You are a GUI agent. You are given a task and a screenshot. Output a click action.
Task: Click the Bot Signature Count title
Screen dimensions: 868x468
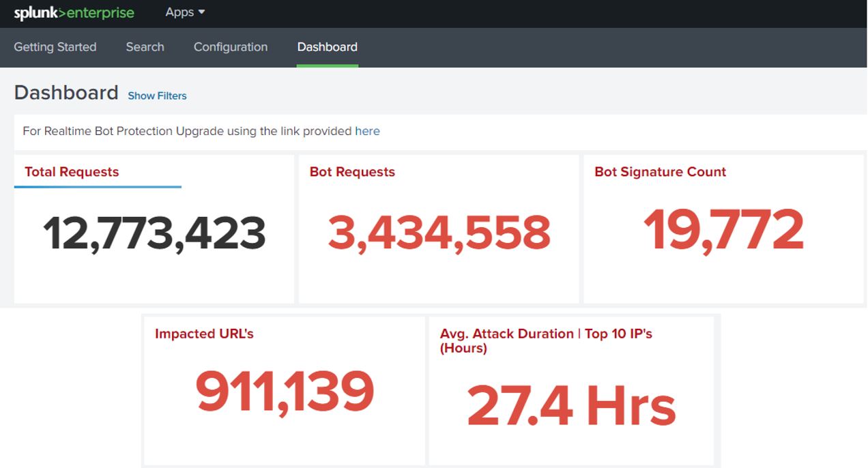pos(660,172)
